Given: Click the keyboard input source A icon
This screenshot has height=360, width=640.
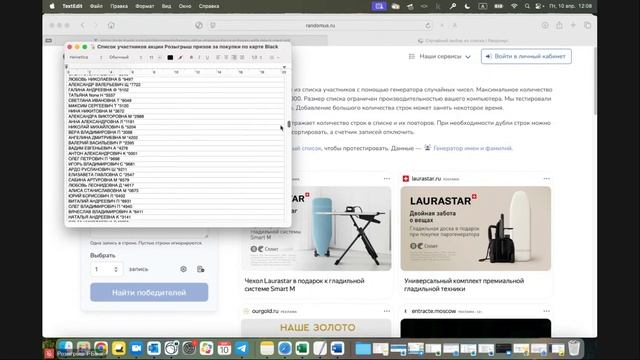Looking at the screenshot, I should [483, 6].
